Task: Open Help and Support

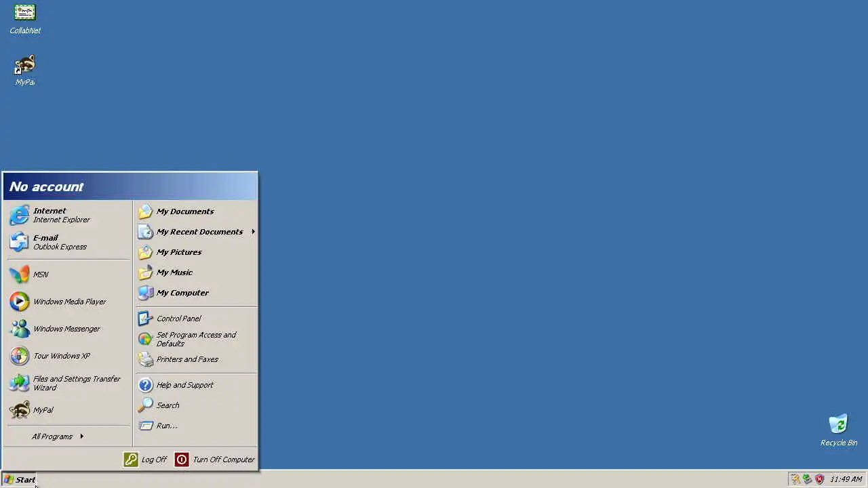Action: [196, 385]
